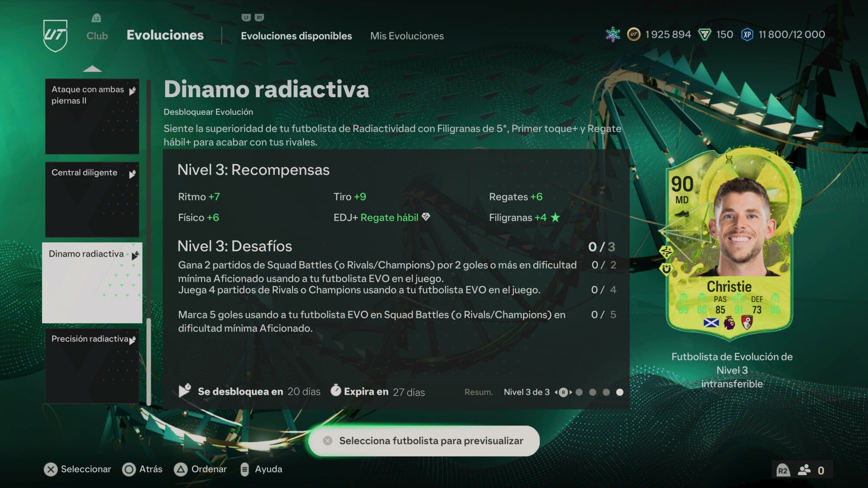Click the boot icon under MD position
Screen dimensions: 868x488
(682, 213)
